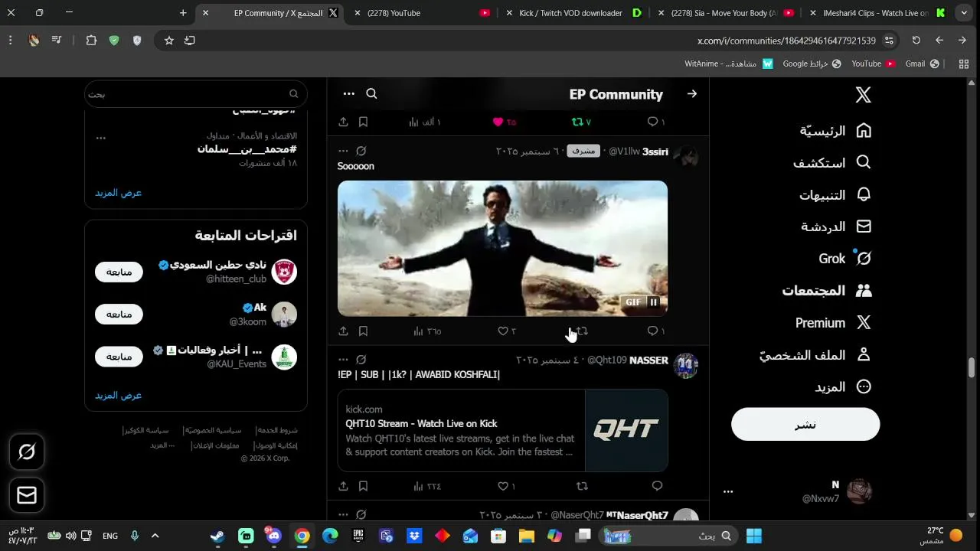Open account menu beside @Nxvw7
The width and height of the screenshot is (980, 551).
pos(728,492)
